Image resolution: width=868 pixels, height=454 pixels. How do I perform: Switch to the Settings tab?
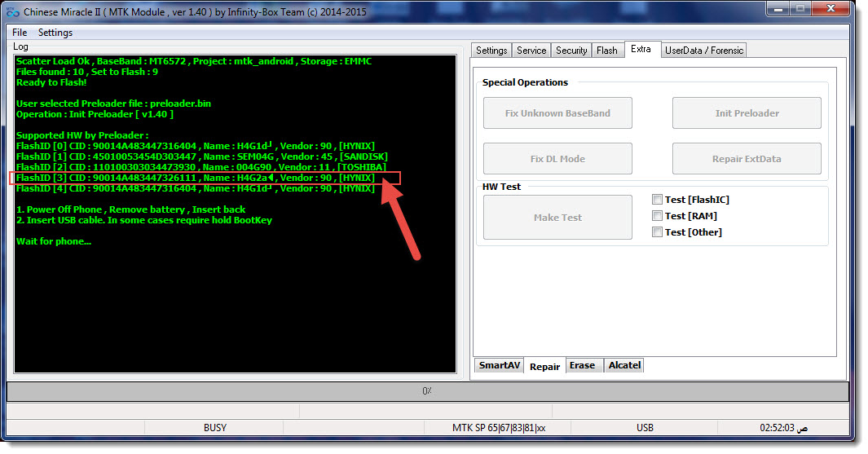pos(491,51)
